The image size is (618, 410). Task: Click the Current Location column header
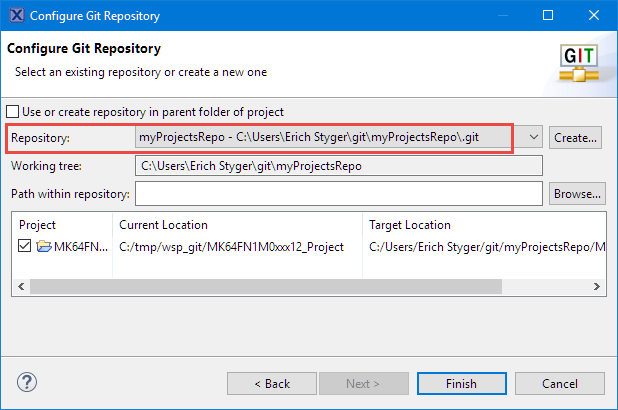[x=164, y=225]
